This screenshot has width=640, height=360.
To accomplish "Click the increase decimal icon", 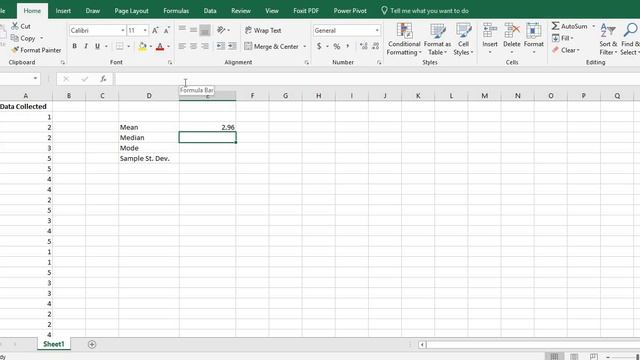I will 364,47.
